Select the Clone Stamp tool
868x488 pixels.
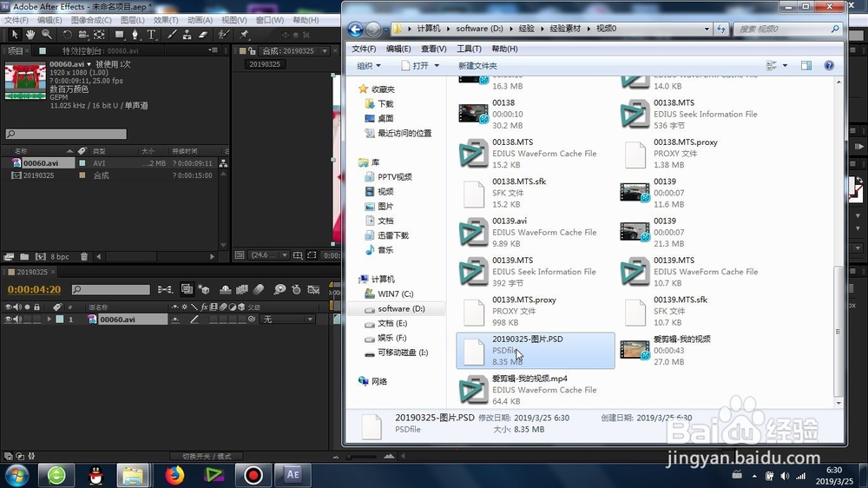187,35
